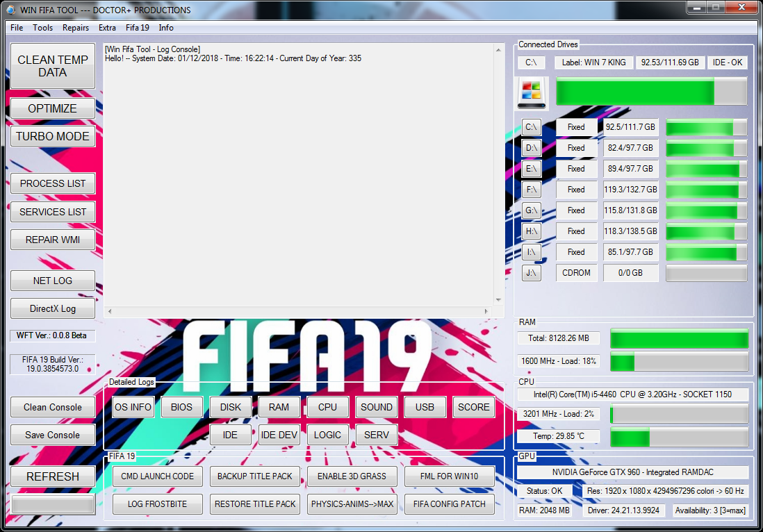The image size is (763, 532).
Task: Click Save Console button
Action: tap(53, 435)
